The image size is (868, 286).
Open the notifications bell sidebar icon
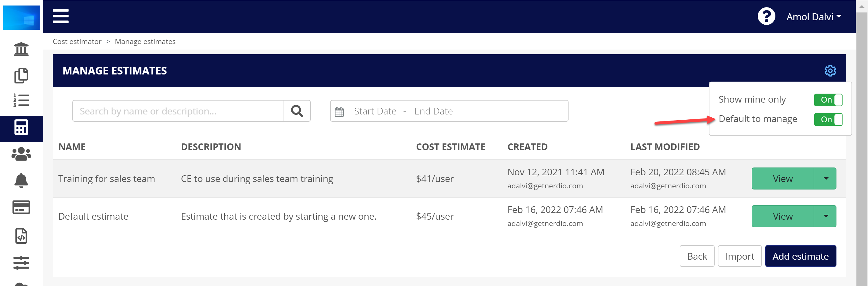[21, 181]
